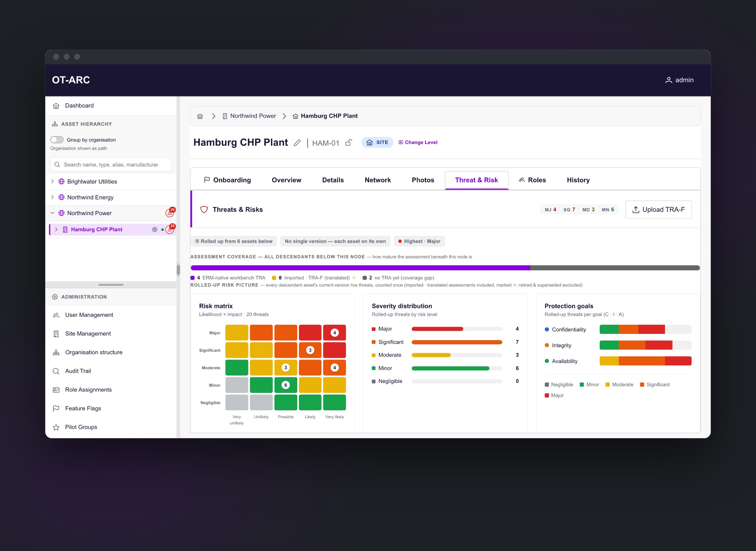
Task: Open the Onboarding tab
Action: pos(227,180)
